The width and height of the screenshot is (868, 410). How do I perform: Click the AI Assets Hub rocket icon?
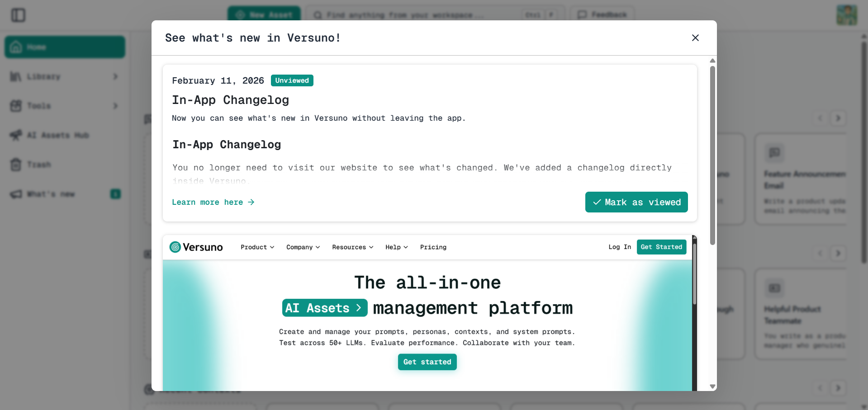pyautogui.click(x=16, y=135)
